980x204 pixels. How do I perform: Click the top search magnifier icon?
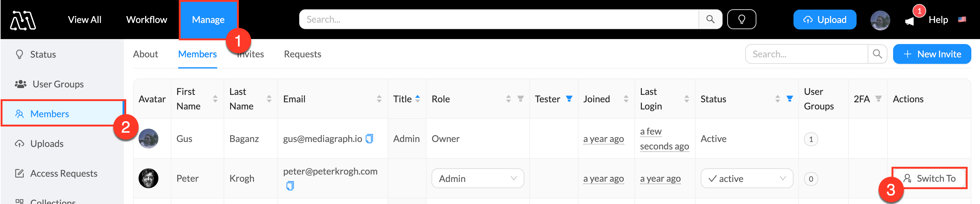[x=710, y=20]
